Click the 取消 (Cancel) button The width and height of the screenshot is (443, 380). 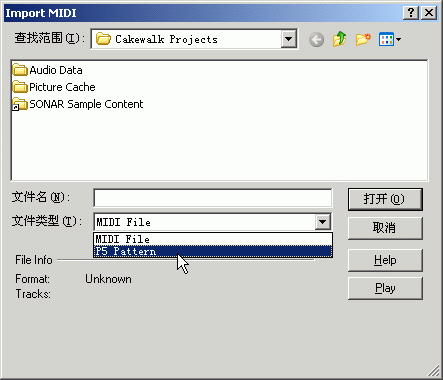(385, 228)
